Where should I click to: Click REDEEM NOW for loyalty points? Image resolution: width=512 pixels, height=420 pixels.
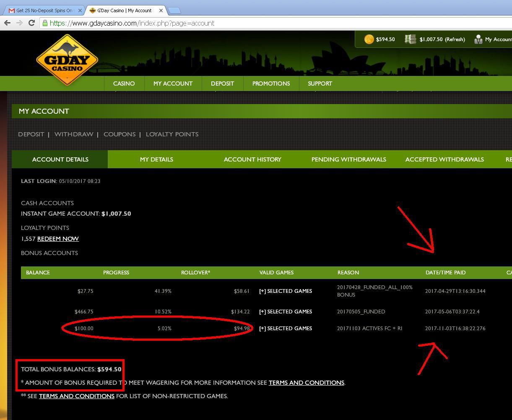pyautogui.click(x=58, y=239)
